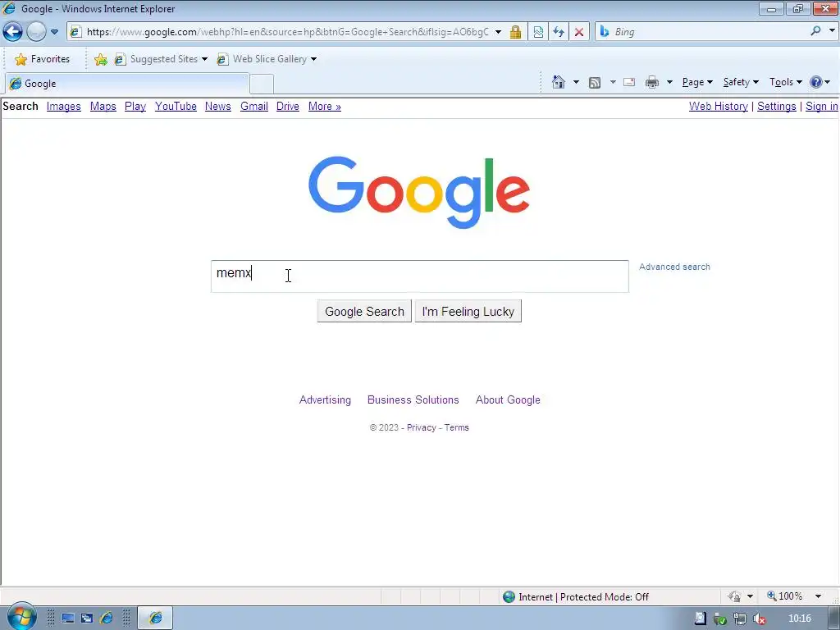Open the Privacy link
Image resolution: width=840 pixels, height=630 pixels.
point(422,427)
